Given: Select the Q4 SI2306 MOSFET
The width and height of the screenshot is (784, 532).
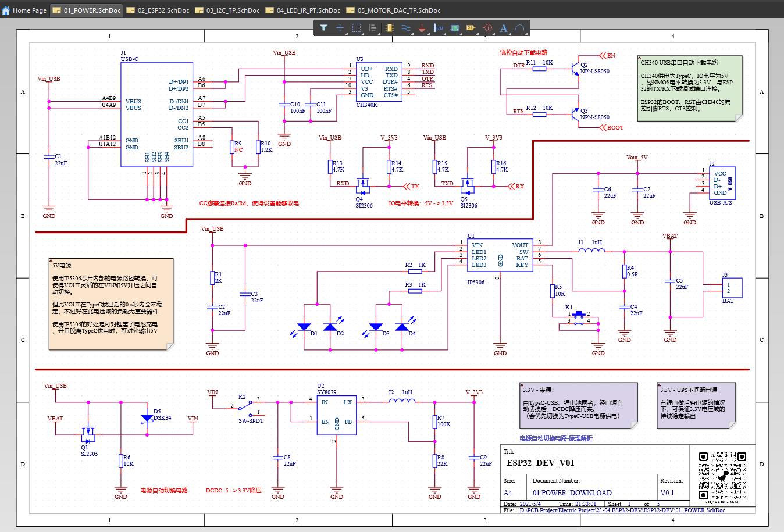Looking at the screenshot, I should (364, 186).
